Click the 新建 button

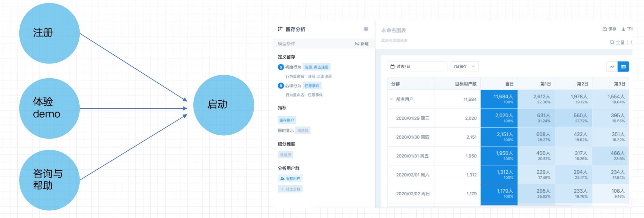[361, 44]
